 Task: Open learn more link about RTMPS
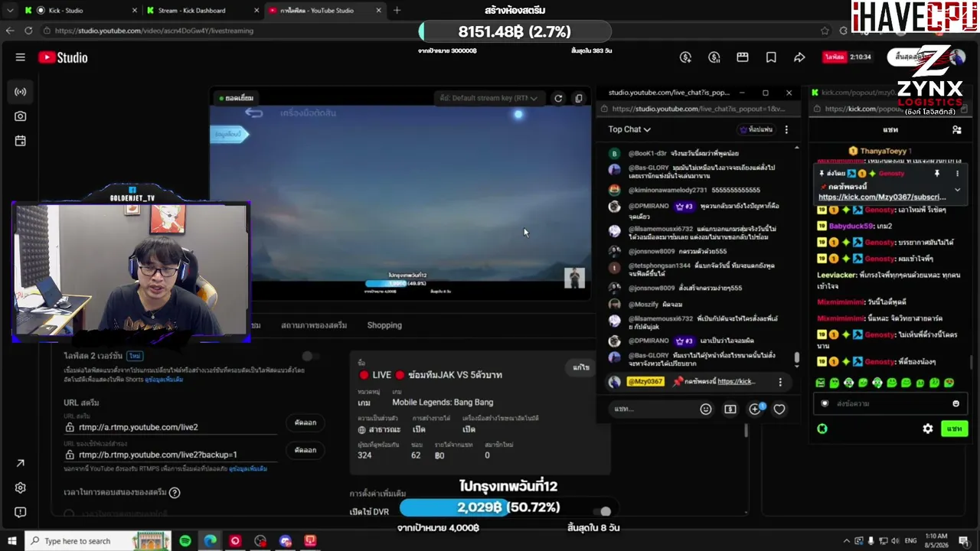[x=247, y=468]
